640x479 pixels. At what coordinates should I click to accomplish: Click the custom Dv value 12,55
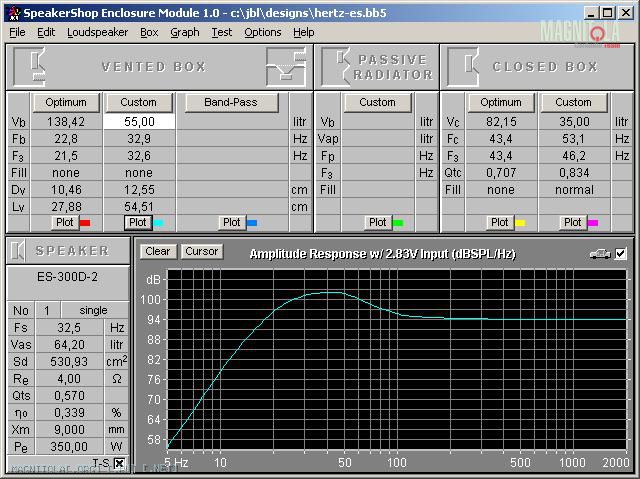(139, 190)
